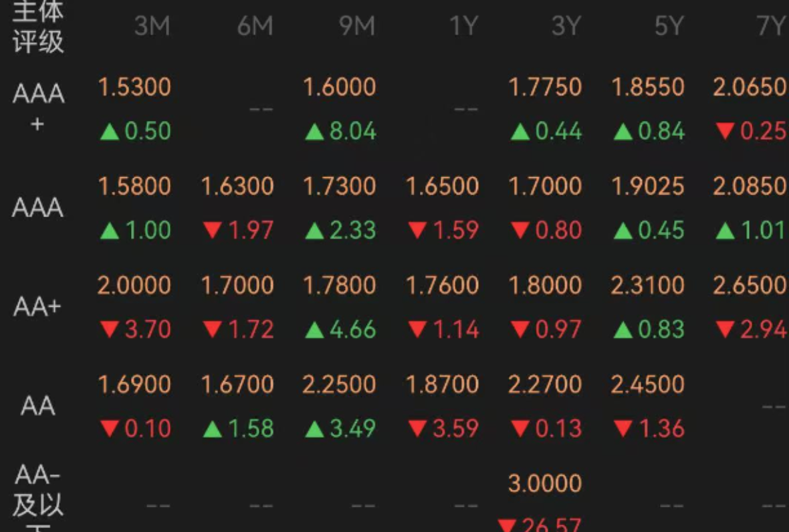Viewport: 789px width, 532px height.
Task: Select the 3M tenor column header
Action: pos(152,25)
